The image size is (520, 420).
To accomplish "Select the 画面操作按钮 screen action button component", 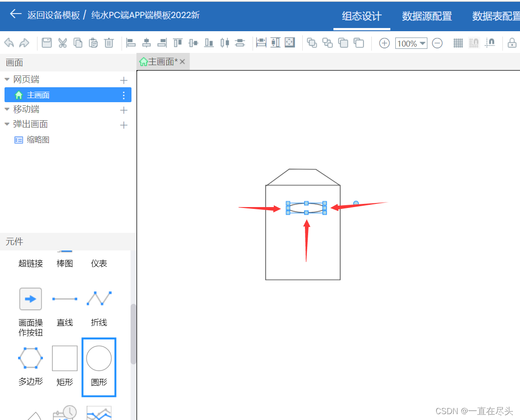I will 30,299.
